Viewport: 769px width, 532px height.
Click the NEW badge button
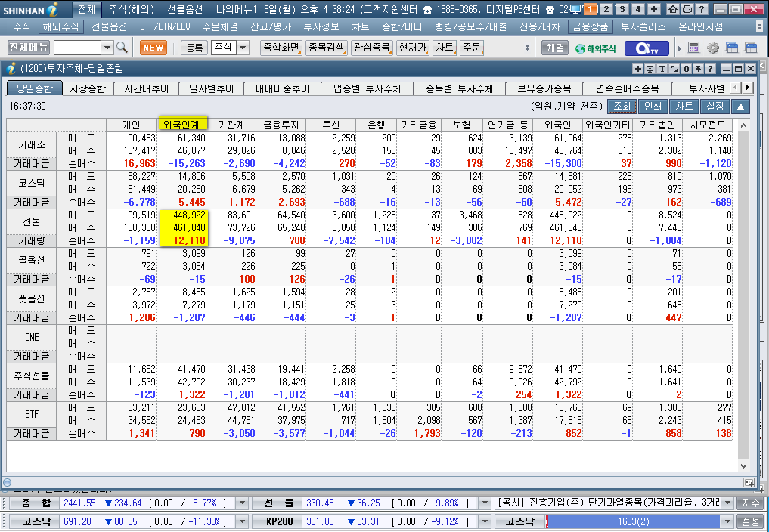[x=153, y=48]
